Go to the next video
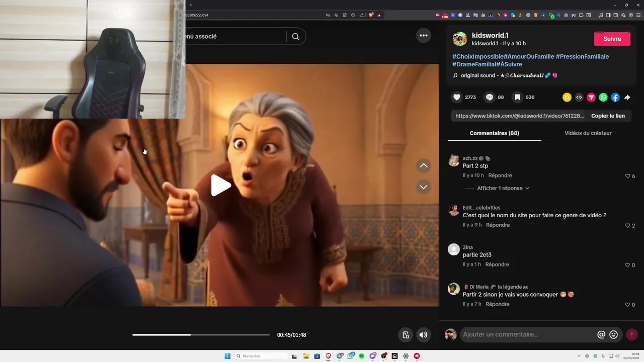 pos(424,187)
